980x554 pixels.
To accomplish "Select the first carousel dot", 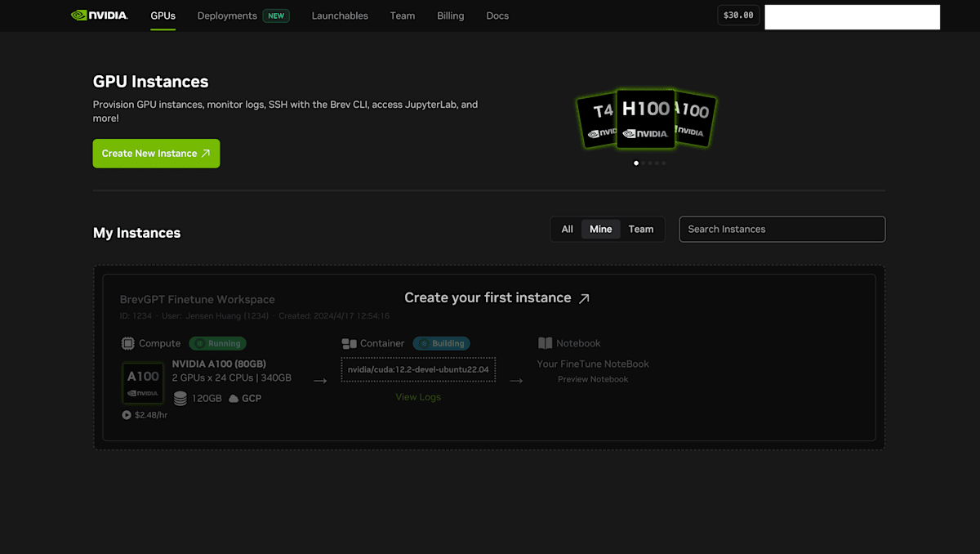I will click(x=636, y=163).
